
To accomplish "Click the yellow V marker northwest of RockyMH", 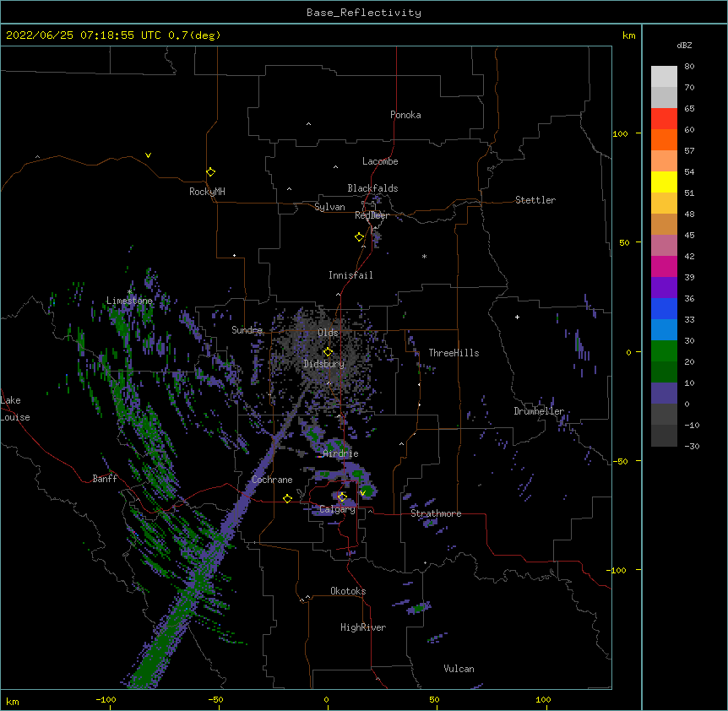I will (148, 155).
